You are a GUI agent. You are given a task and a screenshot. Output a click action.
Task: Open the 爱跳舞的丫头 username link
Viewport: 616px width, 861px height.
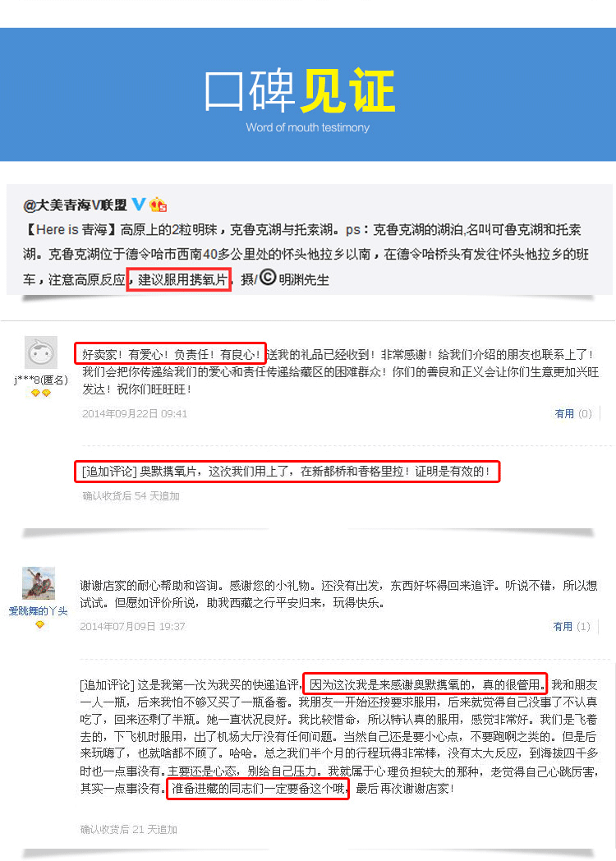pos(38,610)
